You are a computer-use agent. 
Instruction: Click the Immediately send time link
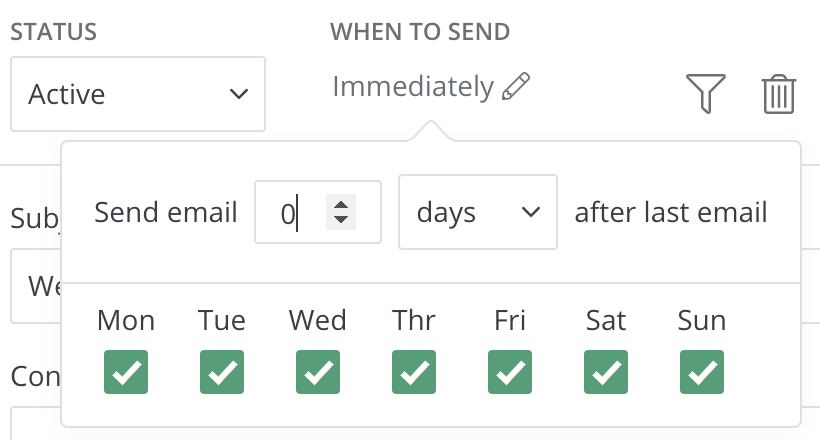pos(413,87)
